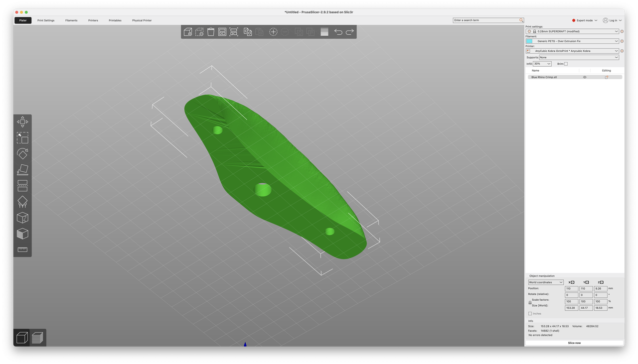This screenshot has width=638, height=364.
Task: Select the Measure ruler tool
Action: point(22,249)
